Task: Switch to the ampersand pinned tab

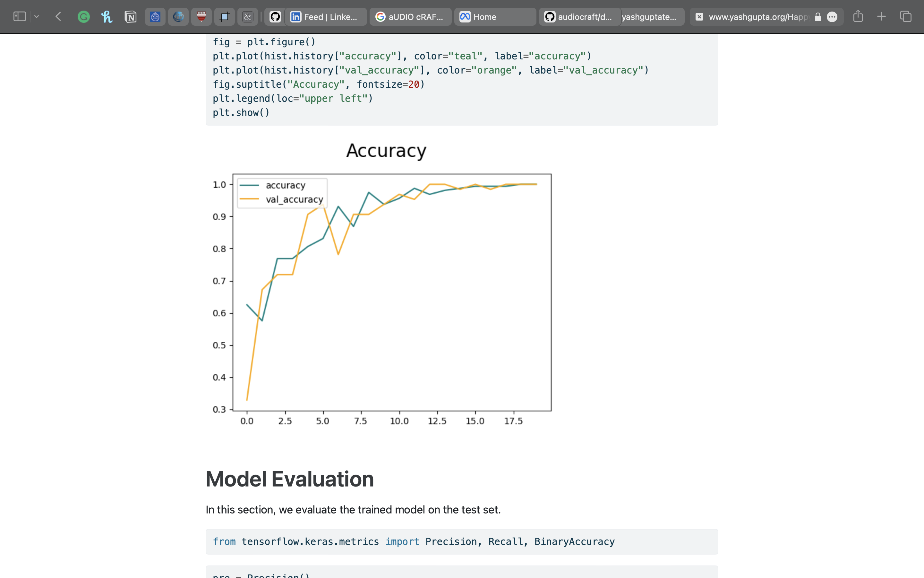Action: pos(248,16)
